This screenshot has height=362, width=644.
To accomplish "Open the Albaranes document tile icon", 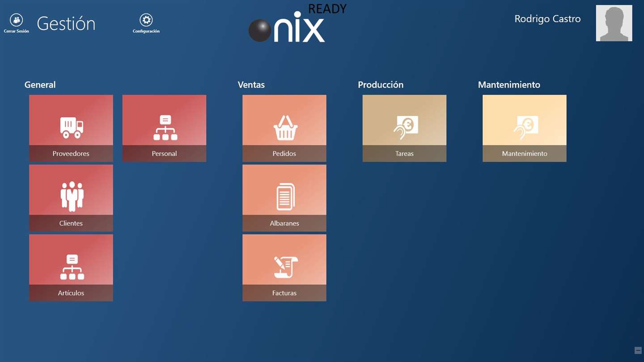I will point(286,197).
